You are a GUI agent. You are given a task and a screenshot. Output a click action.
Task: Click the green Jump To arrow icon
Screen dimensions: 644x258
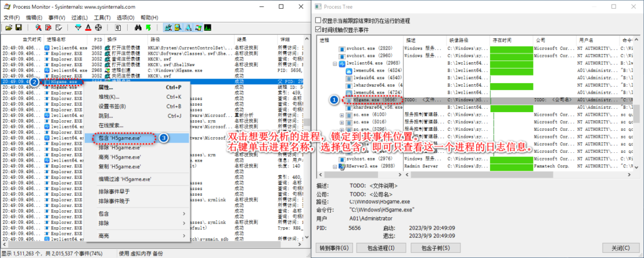tap(148, 28)
